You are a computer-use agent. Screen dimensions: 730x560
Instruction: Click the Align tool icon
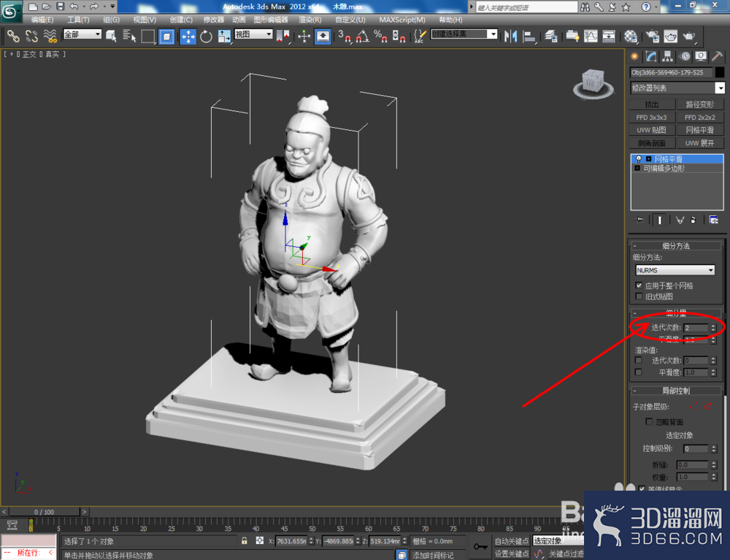(529, 36)
